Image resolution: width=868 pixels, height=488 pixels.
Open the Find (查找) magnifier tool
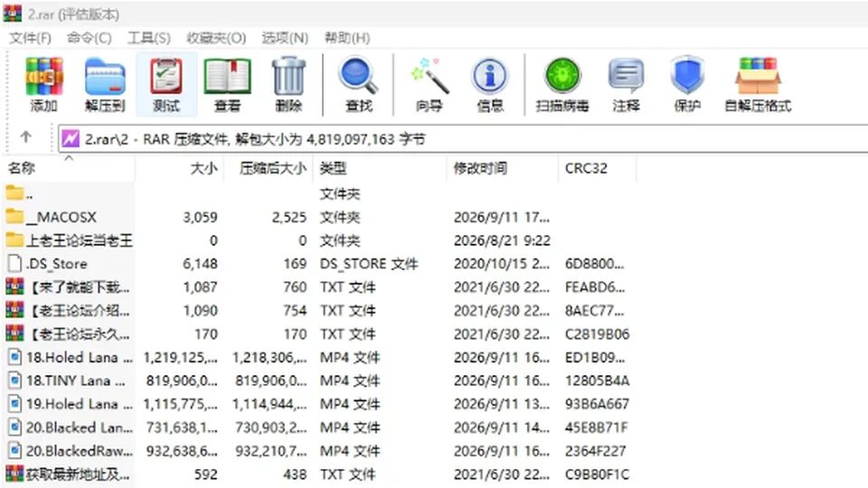[358, 85]
